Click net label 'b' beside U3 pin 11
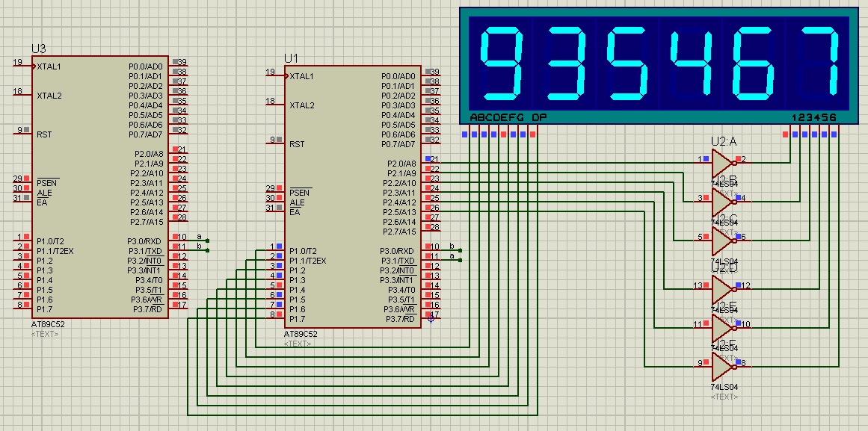 tap(200, 246)
